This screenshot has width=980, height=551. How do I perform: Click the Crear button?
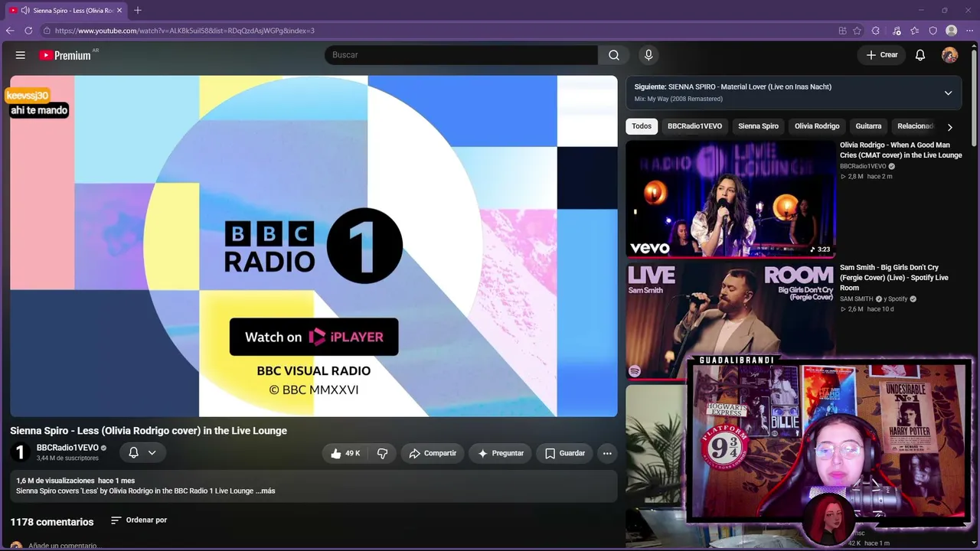882,55
